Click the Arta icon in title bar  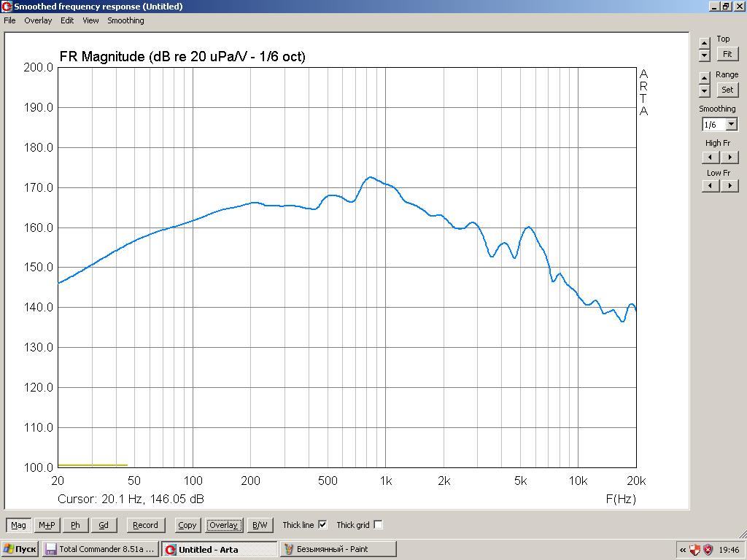tap(7, 7)
